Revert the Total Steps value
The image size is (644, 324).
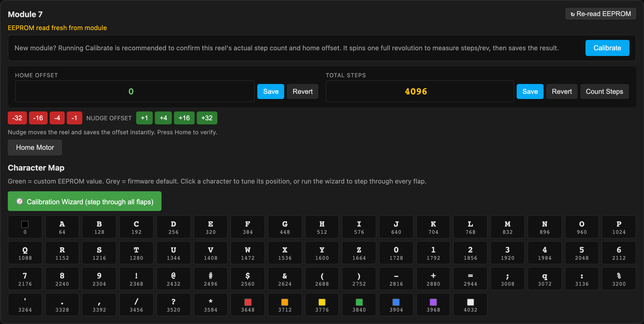tap(562, 91)
